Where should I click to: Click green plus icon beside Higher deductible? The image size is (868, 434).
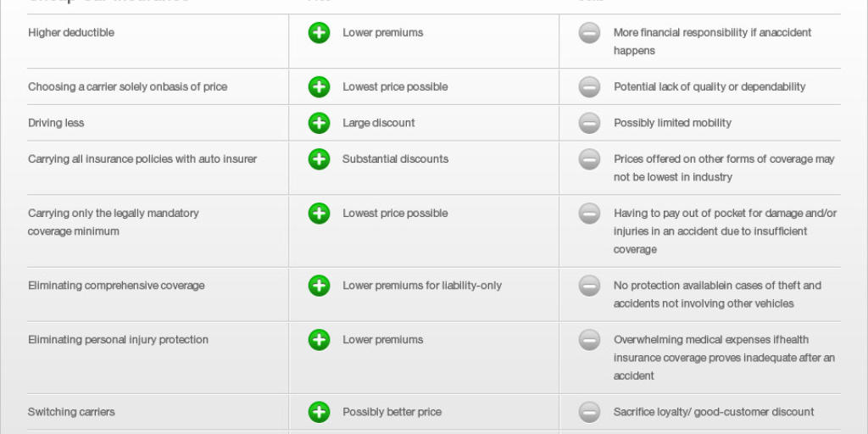pos(319,33)
